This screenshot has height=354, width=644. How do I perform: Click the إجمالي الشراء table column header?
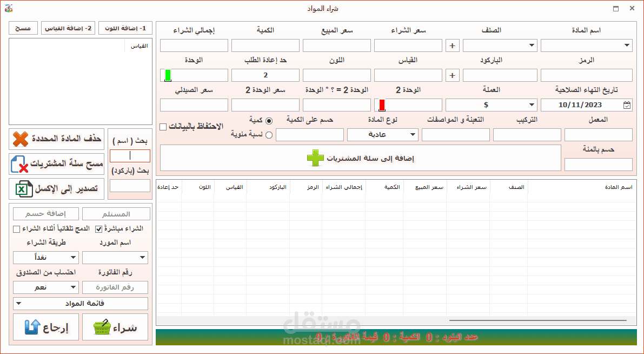click(344, 187)
